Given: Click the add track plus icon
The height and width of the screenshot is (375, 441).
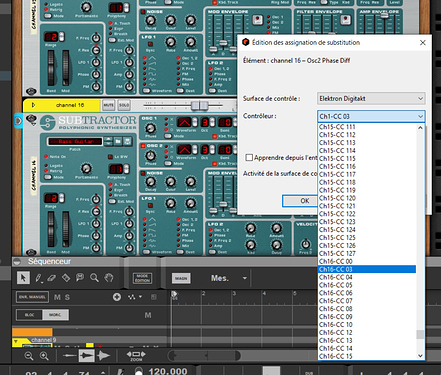Looking at the screenshot, I should coord(117,297).
